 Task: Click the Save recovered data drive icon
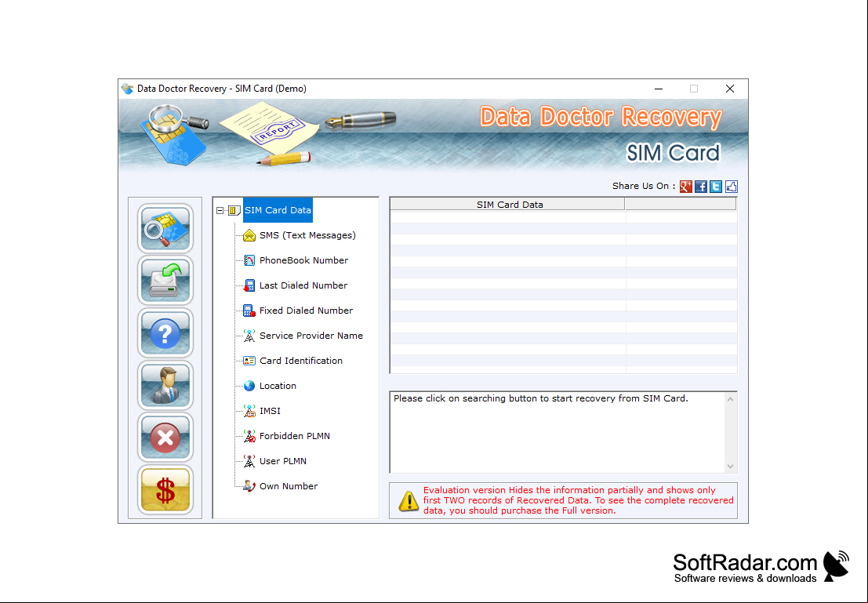(x=165, y=280)
